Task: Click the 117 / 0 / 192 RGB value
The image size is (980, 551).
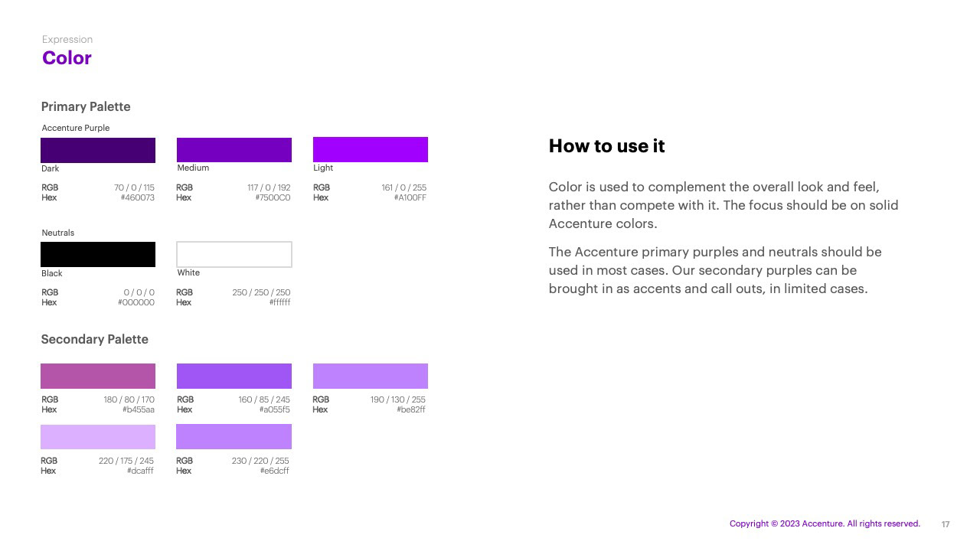Action: coord(269,187)
